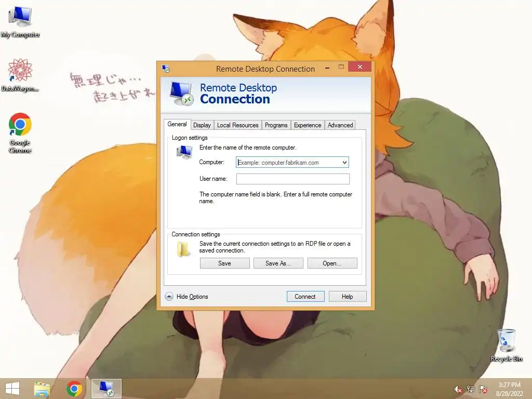Open My Computer desktop icon
The width and height of the screenshot is (532, 399).
[20, 22]
